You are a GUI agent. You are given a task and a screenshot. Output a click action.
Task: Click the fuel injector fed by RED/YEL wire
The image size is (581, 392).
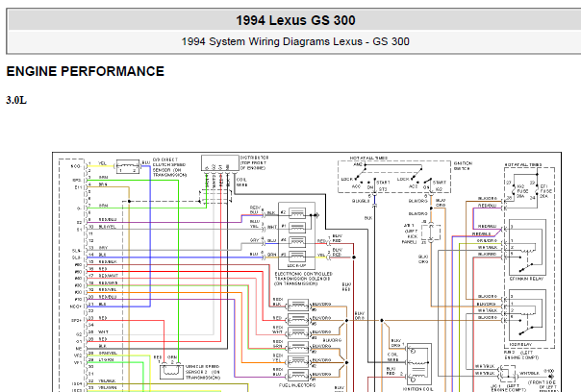tap(298, 361)
